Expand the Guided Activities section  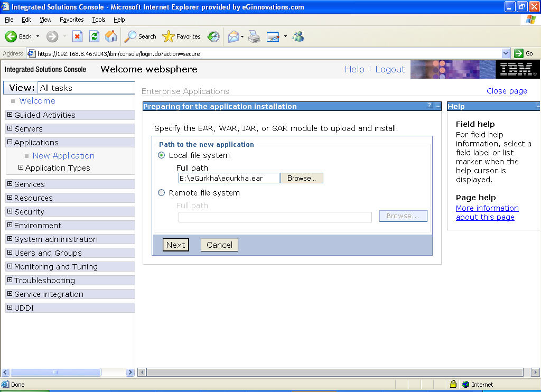pyautogui.click(x=10, y=115)
